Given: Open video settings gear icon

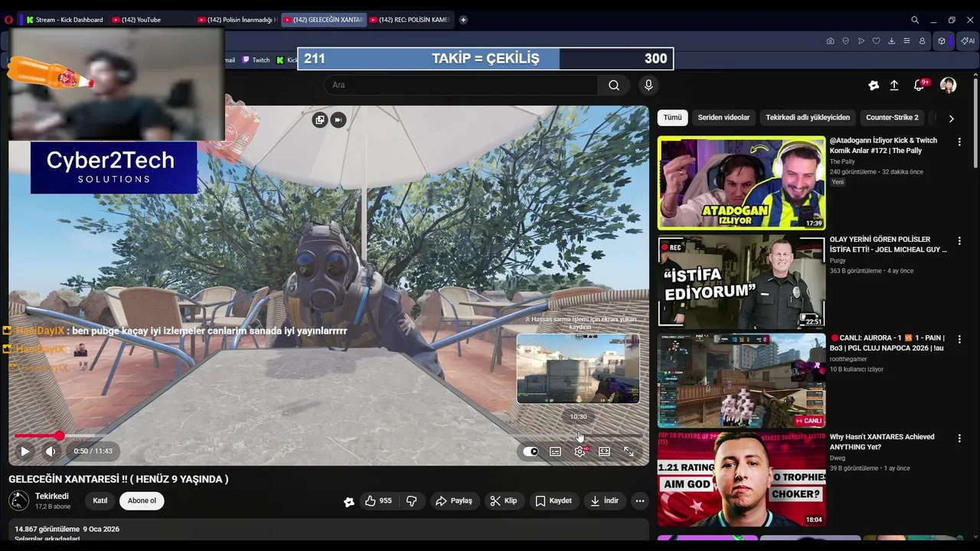Looking at the screenshot, I should (580, 452).
